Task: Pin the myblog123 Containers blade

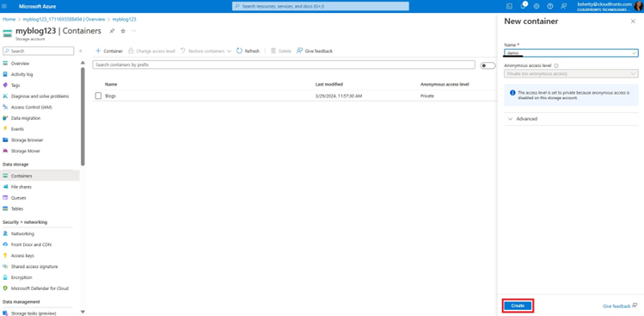Action: (112, 31)
